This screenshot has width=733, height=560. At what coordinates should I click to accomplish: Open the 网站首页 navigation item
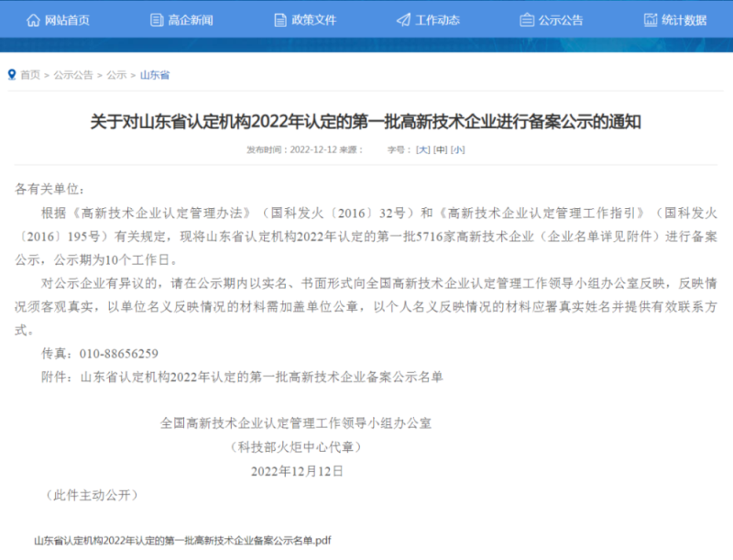pos(64,18)
